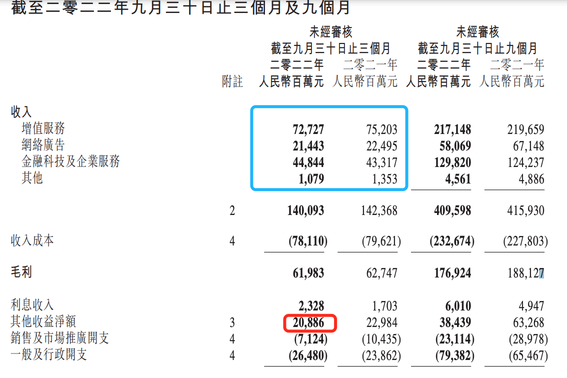Select the value 75,203
This screenshot has width=567, height=378.
pos(382,129)
